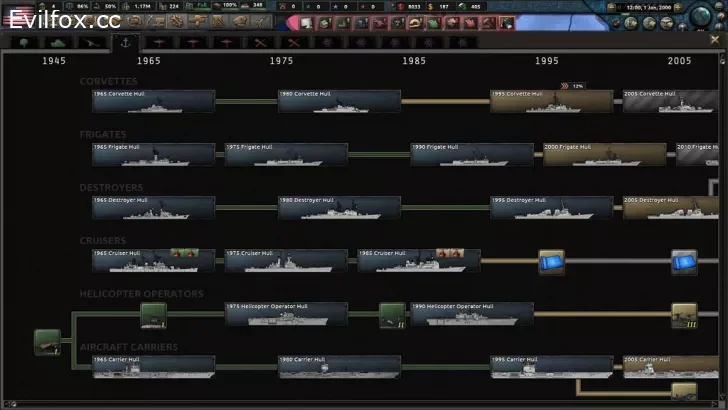Screen dimensions: 728x410
Task: Click the tan icon below 2005 Carrier Hull
Action: coord(684,391)
